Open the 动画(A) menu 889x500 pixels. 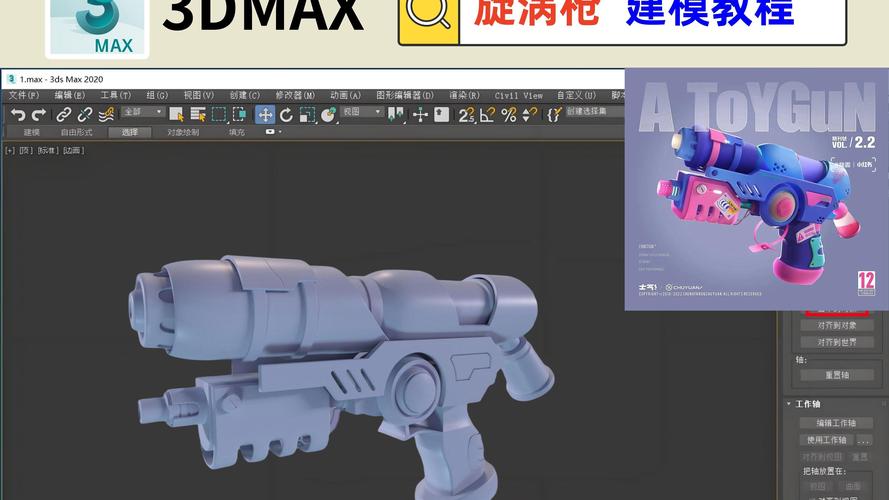click(345, 95)
